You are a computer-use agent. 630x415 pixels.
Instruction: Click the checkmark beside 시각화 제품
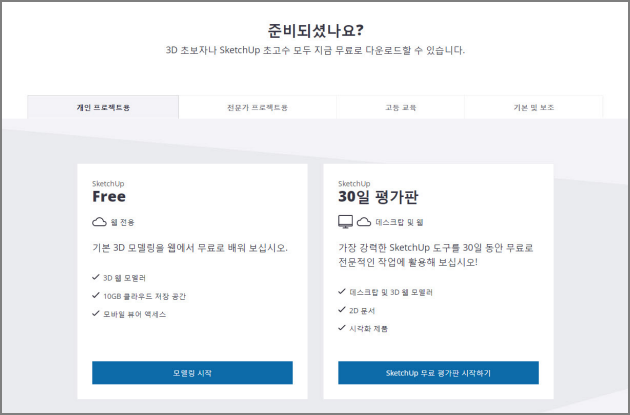(342, 328)
